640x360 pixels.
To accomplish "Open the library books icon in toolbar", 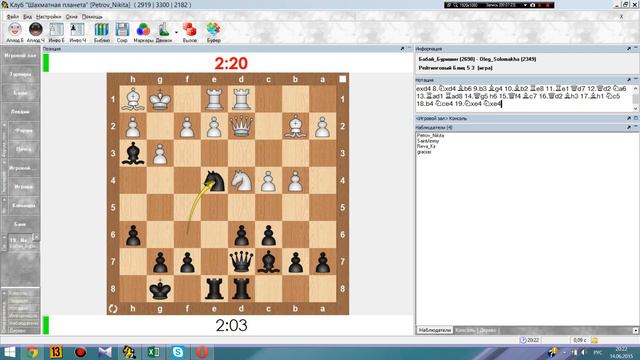I will (102, 30).
